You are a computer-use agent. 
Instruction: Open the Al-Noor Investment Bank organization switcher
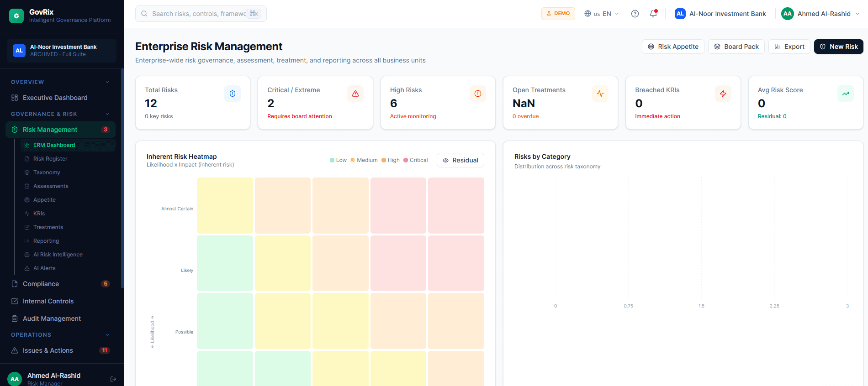click(x=720, y=14)
